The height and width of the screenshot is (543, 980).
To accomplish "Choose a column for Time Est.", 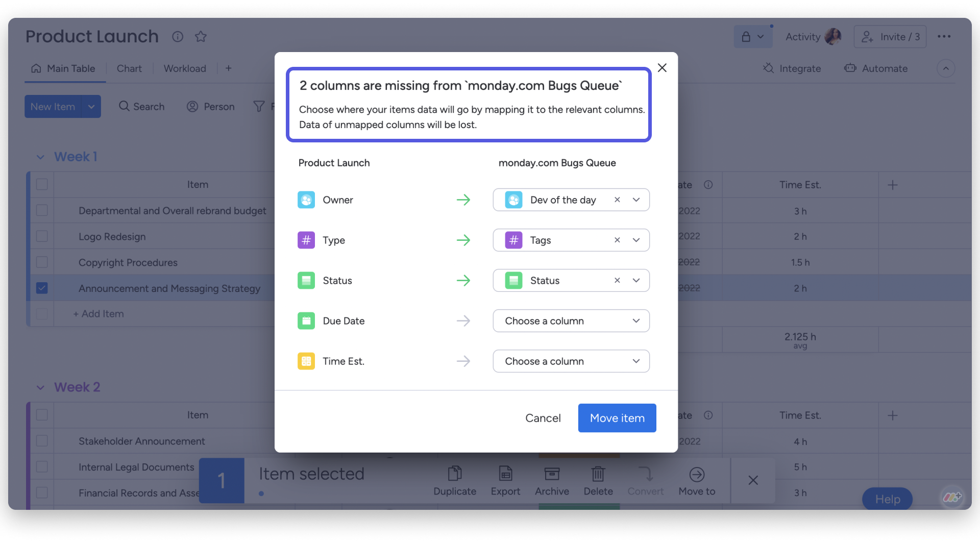I will point(571,361).
